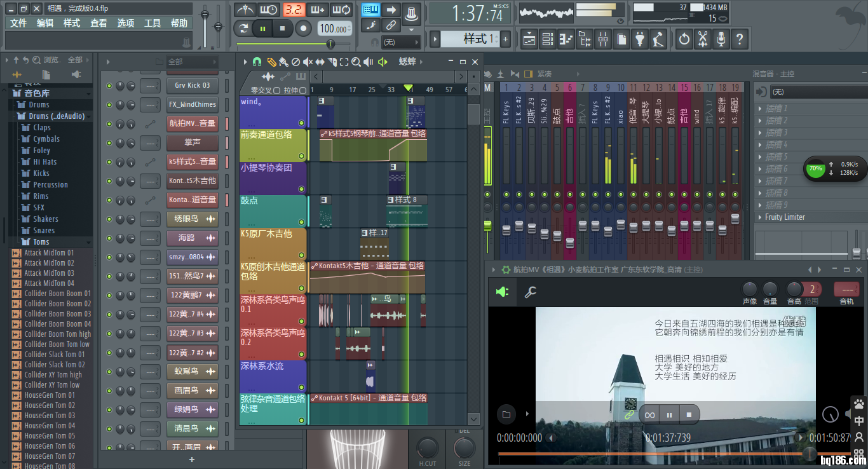The width and height of the screenshot is (868, 469).
Task: Click the chain link icon in the top toolbar
Action: (x=391, y=25)
